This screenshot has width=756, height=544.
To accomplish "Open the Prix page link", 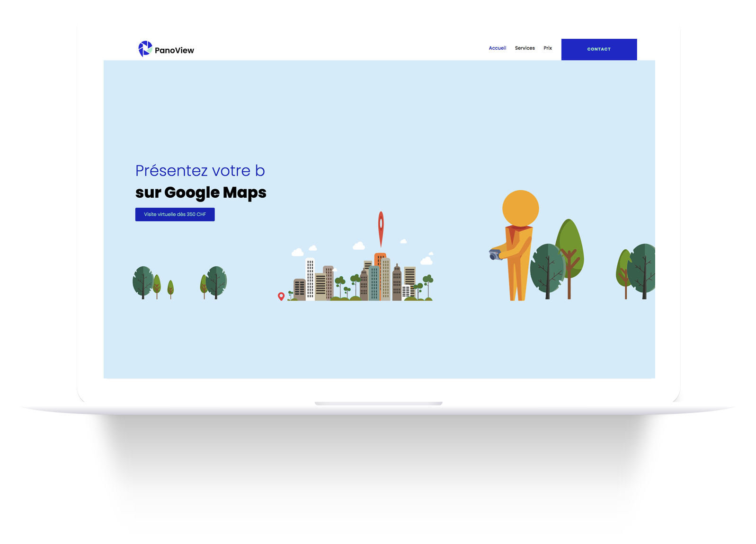I will click(x=548, y=48).
